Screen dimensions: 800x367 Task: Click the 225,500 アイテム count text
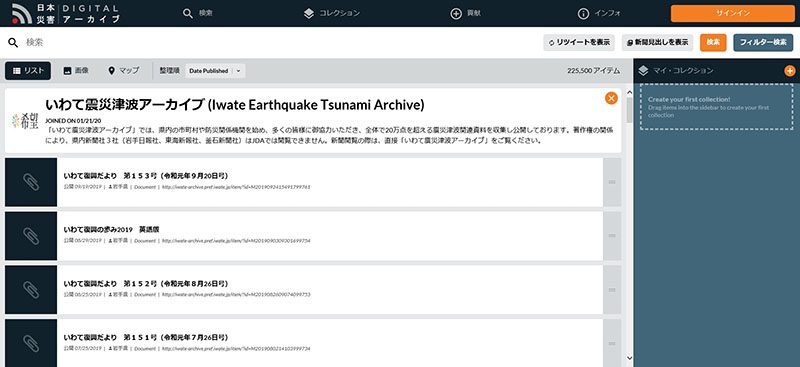tap(593, 71)
